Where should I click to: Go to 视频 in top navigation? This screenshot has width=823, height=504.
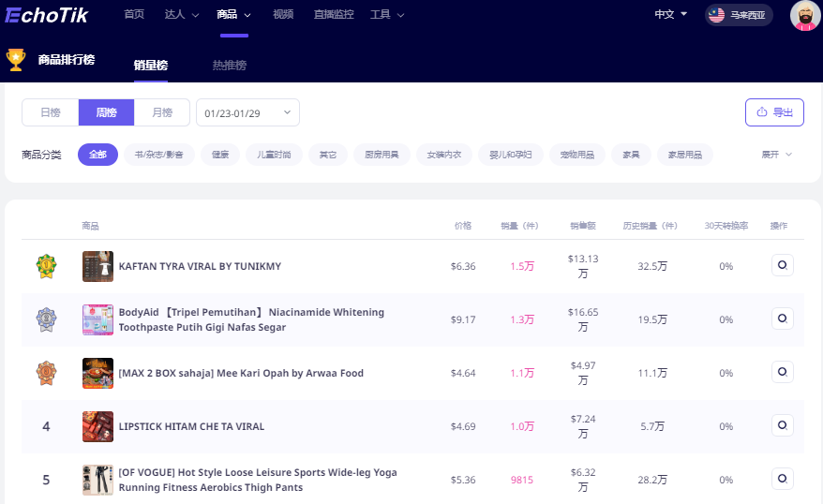tap(283, 15)
